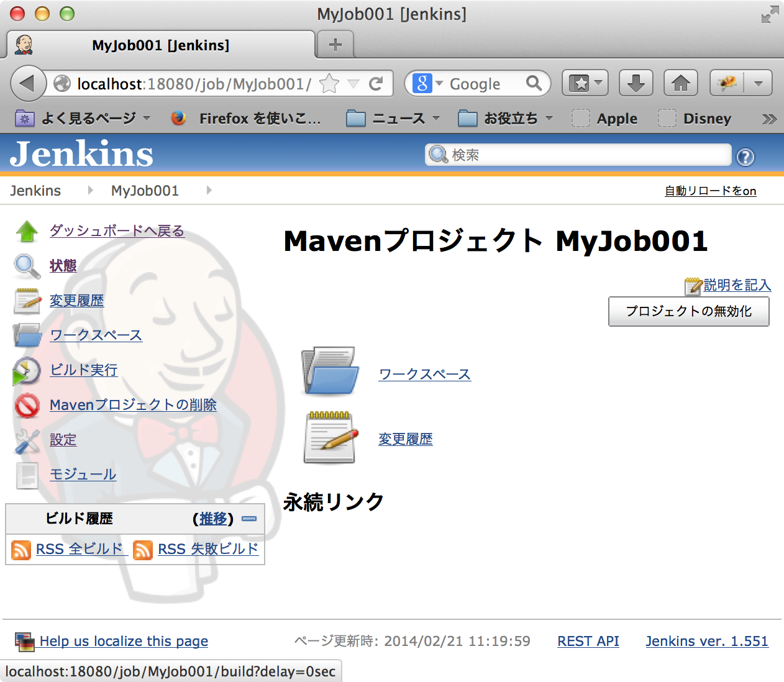Image resolution: width=784 pixels, height=682 pixels.
Task: Open the URL history dropdown arrow
Action: pyautogui.click(x=353, y=84)
